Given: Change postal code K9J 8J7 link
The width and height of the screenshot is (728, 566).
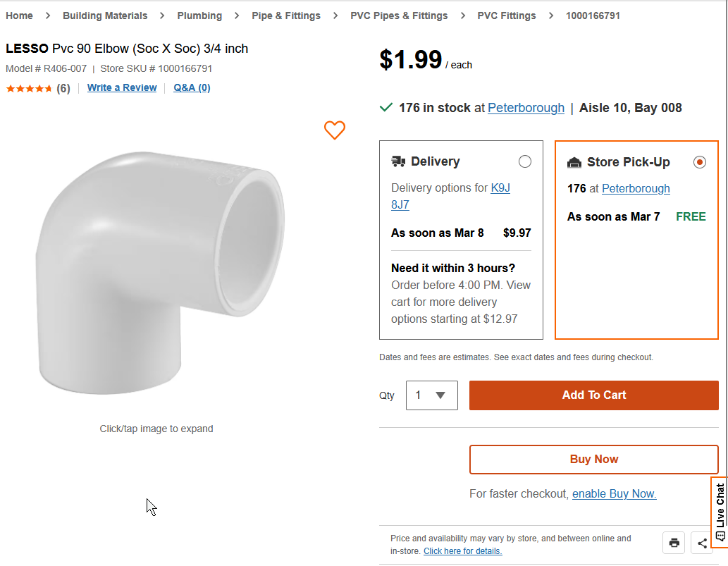Looking at the screenshot, I should click(500, 188).
